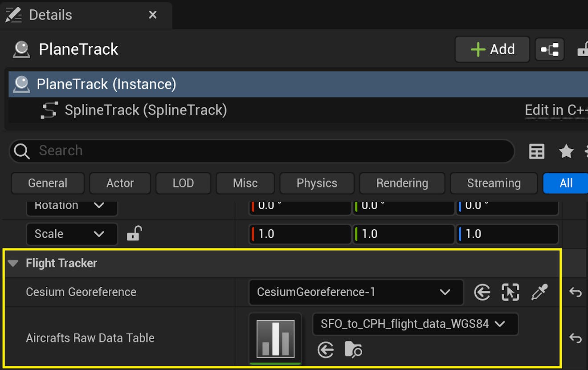
Task: Click the data table asset thumbnail
Action: [275, 339]
